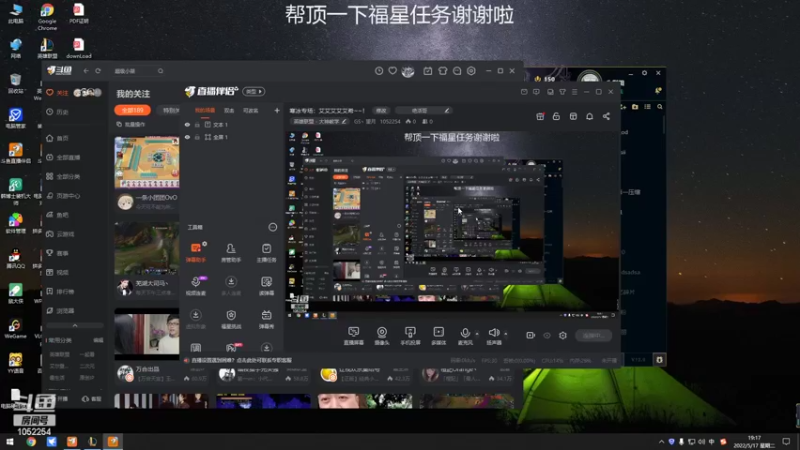This screenshot has width=800, height=450.
Task: Click the folder icon in background right window
Action: (635, 107)
